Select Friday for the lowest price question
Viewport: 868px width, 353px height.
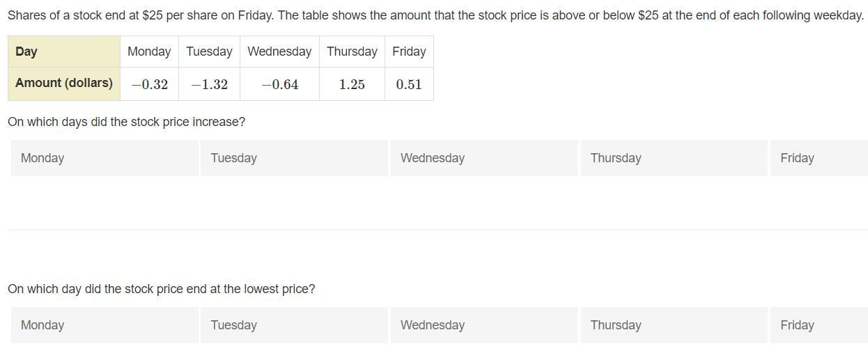819,325
